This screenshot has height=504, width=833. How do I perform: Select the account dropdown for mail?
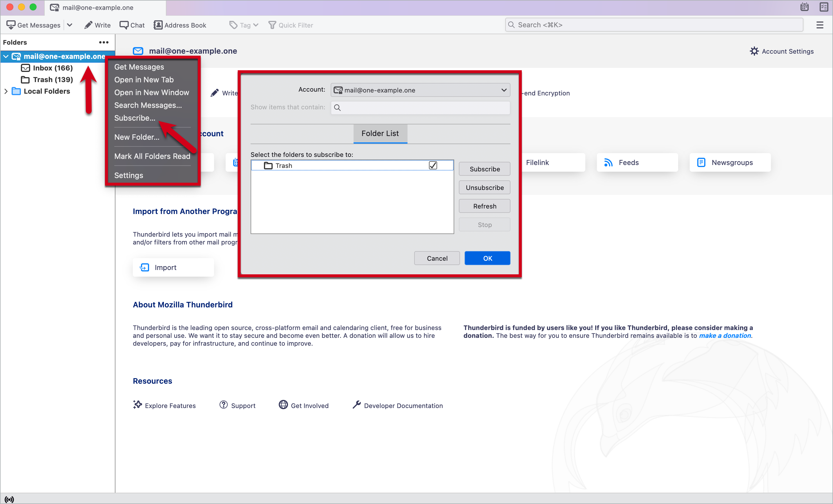pos(420,90)
